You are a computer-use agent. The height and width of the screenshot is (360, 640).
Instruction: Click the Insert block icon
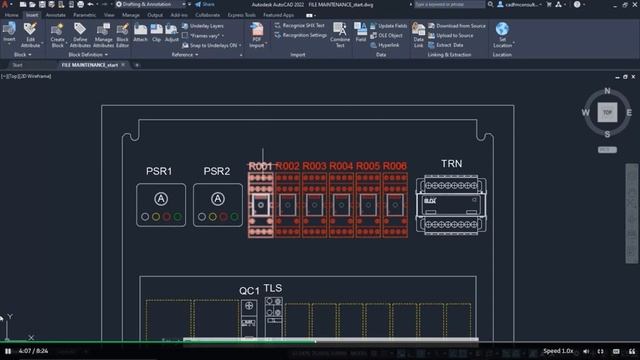[9, 33]
